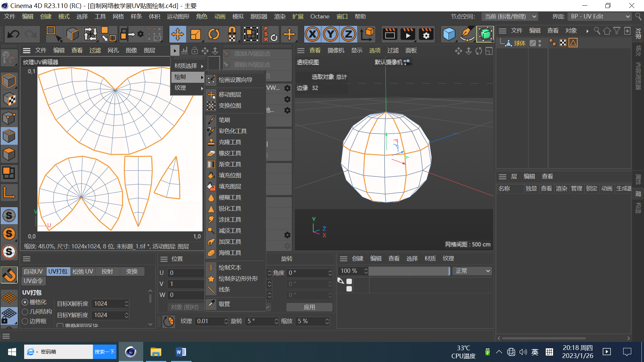Select the Rotate tool in top toolbar

click(214, 34)
